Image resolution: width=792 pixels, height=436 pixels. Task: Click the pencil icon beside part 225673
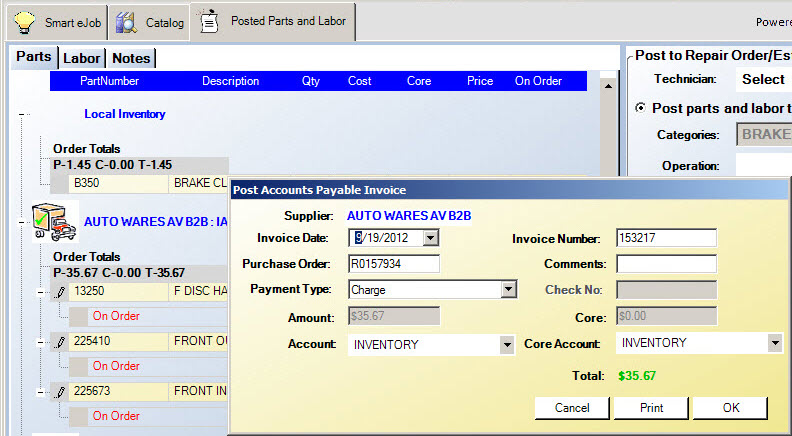[x=59, y=392]
